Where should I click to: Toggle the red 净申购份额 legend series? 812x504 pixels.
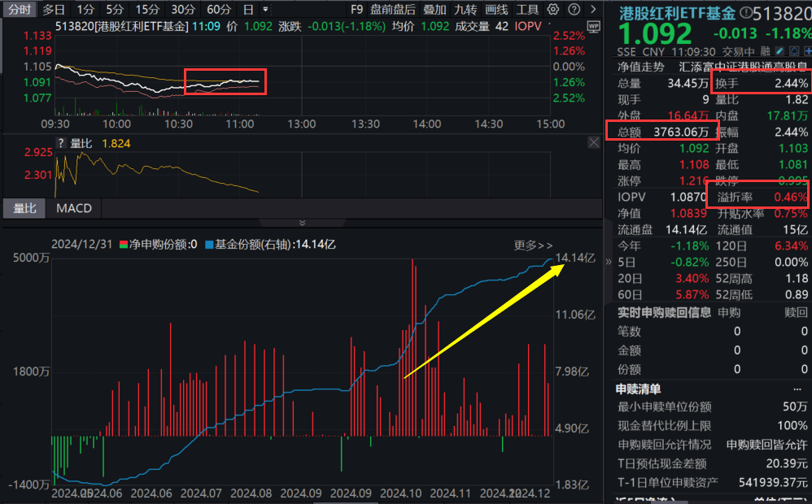(159, 244)
